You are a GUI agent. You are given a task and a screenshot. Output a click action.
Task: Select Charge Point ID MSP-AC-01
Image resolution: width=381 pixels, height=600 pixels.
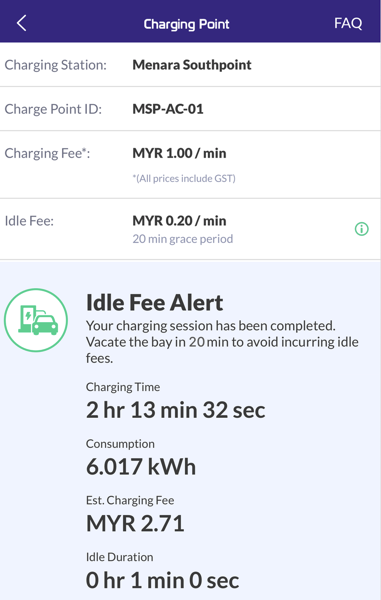click(x=168, y=109)
